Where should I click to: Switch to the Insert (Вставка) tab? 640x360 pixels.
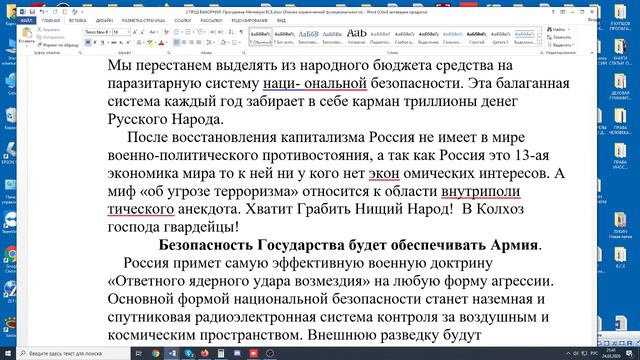pos(78,20)
